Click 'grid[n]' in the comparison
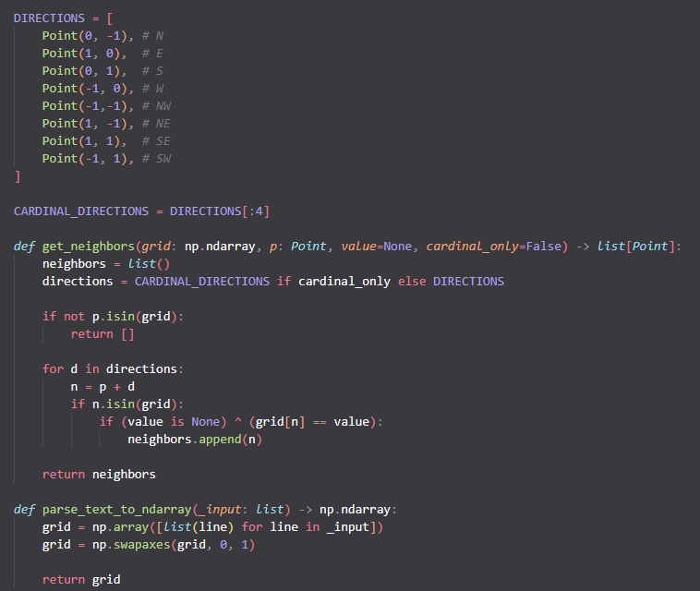The height and width of the screenshot is (591, 700). point(281,422)
